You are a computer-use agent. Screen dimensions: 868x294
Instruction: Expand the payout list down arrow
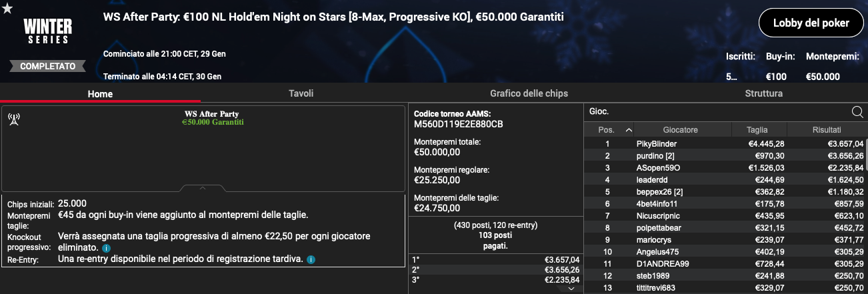(x=571, y=289)
